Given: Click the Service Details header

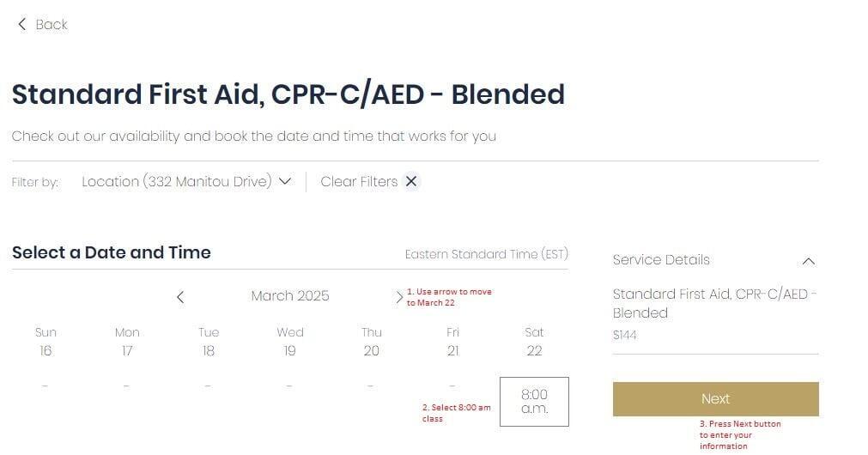Looking at the screenshot, I should click(x=661, y=259).
